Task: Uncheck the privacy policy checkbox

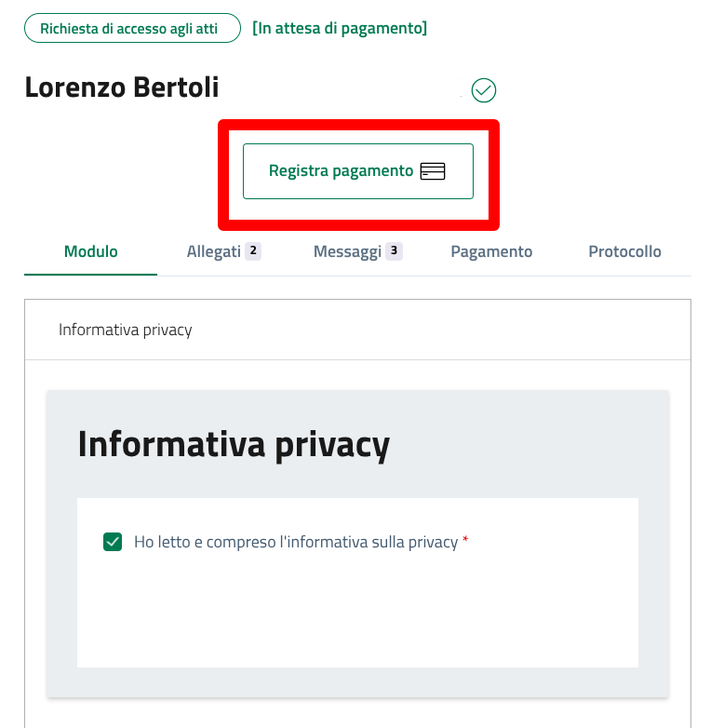Action: [113, 542]
